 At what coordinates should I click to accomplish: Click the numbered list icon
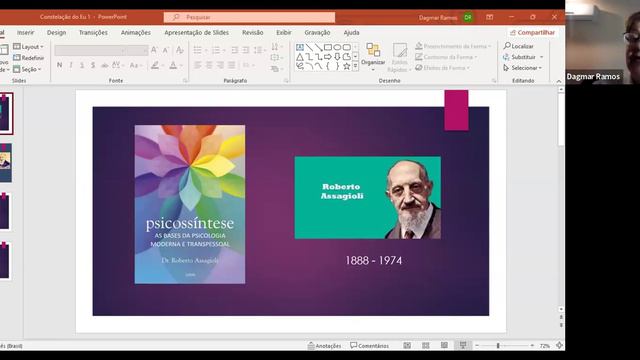pyautogui.click(x=216, y=50)
